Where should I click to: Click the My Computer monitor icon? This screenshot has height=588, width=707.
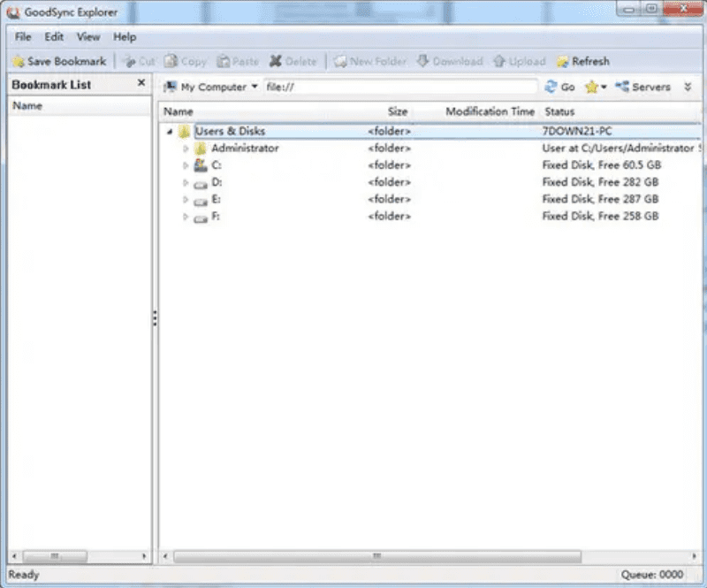pyautogui.click(x=170, y=87)
